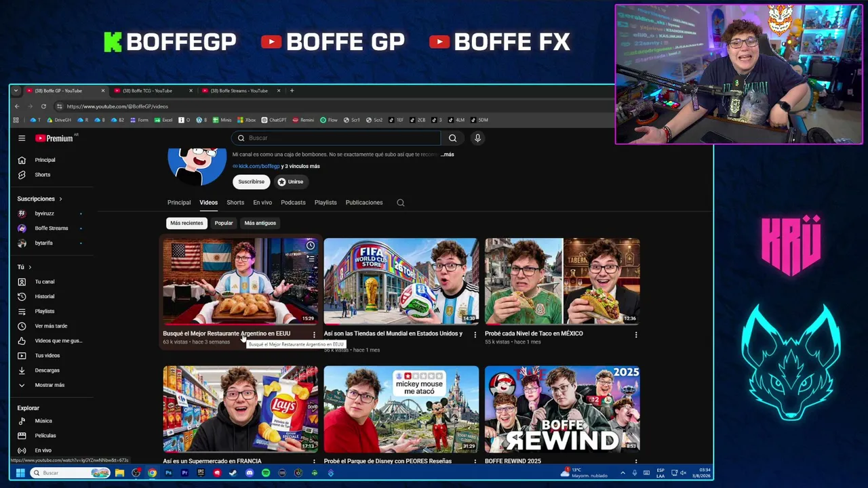
Task: Expand the Tú section
Action: [x=24, y=267]
